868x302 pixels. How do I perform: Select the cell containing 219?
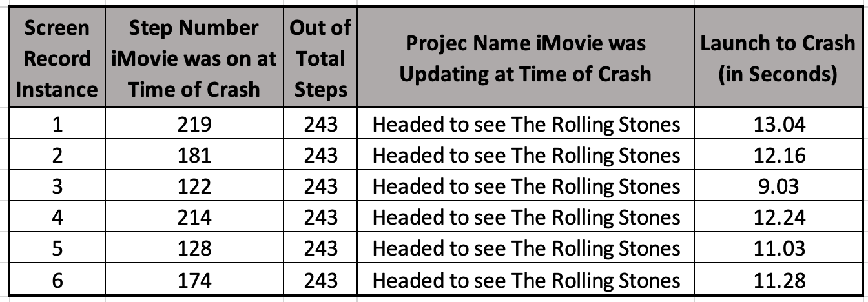pos(194,123)
